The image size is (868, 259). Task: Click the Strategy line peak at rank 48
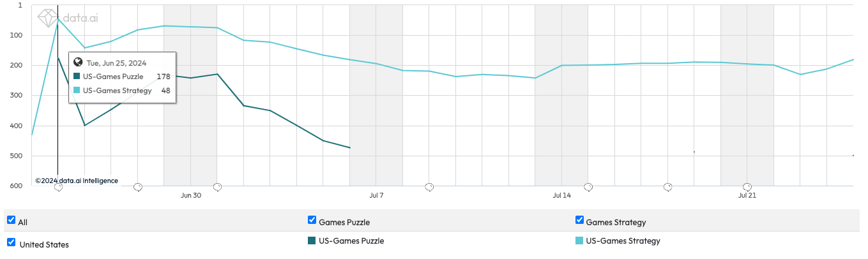[x=58, y=18]
